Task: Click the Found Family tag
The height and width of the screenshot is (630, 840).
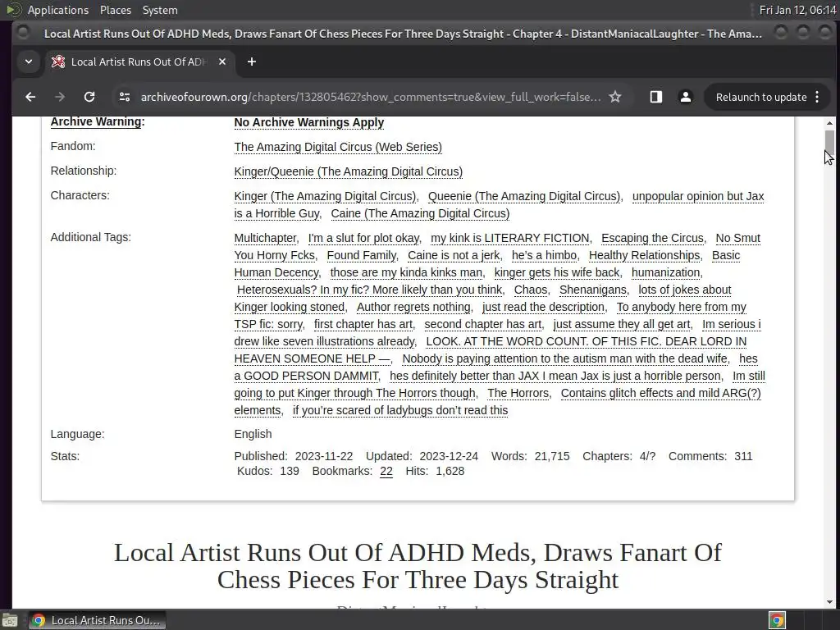Action: click(362, 255)
